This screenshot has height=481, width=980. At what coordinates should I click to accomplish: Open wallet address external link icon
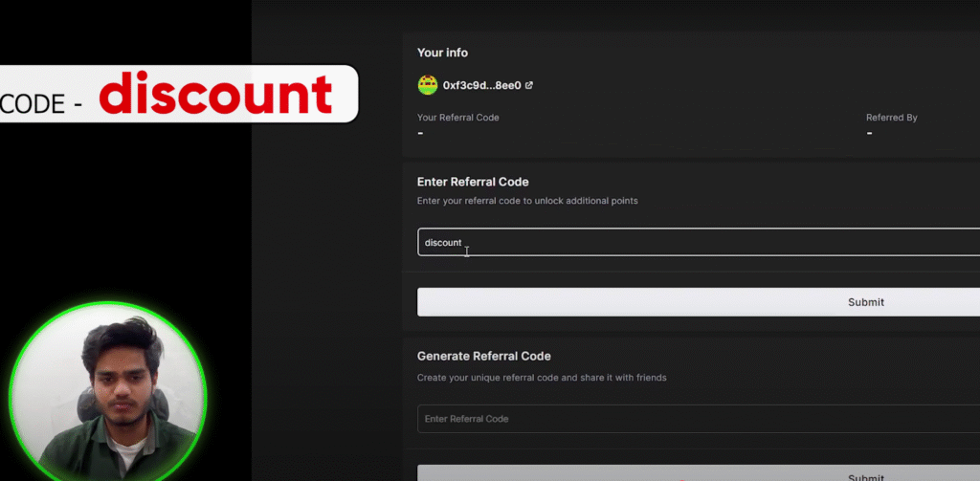528,85
